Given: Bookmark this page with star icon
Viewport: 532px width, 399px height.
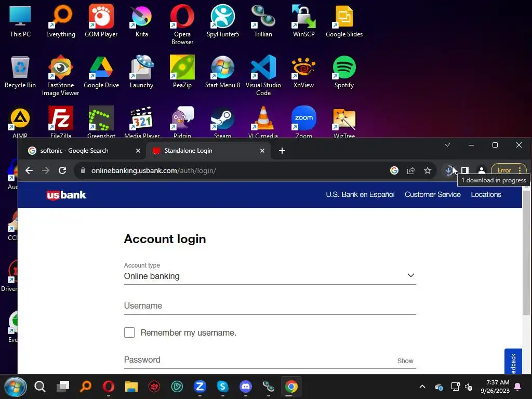Looking at the screenshot, I should 428,170.
